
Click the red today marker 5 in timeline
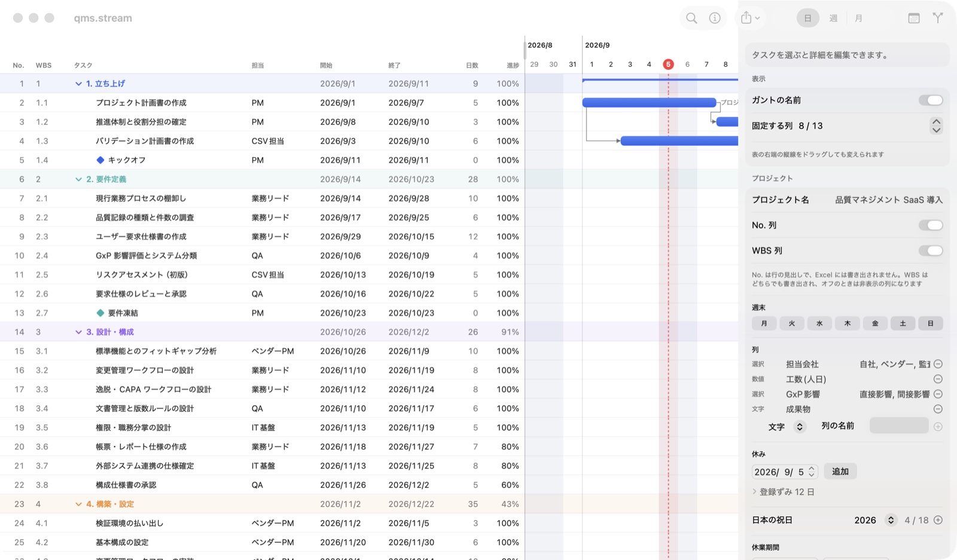[x=668, y=65]
